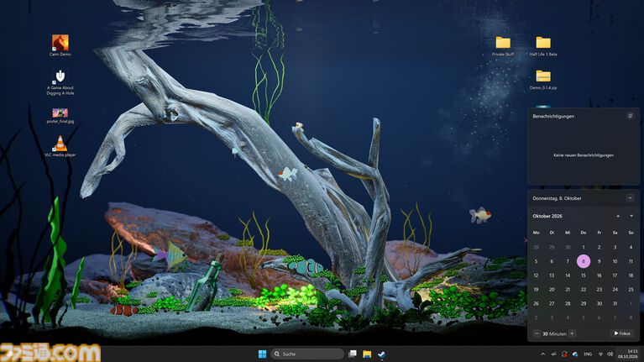
Task: Click the Suche taskbar search box
Action: [307, 354]
